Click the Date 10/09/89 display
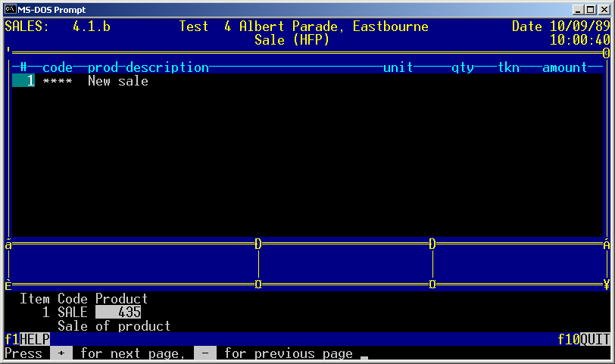 point(560,26)
